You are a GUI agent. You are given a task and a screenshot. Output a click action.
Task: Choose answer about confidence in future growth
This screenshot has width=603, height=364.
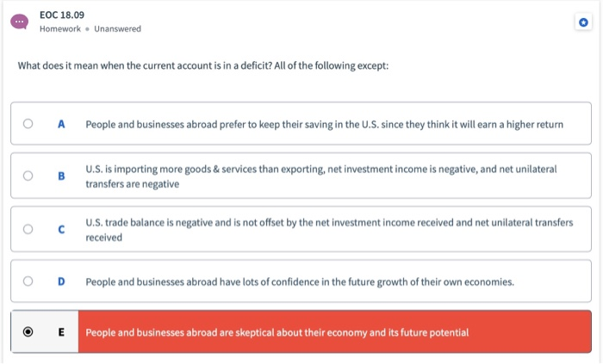300,282
